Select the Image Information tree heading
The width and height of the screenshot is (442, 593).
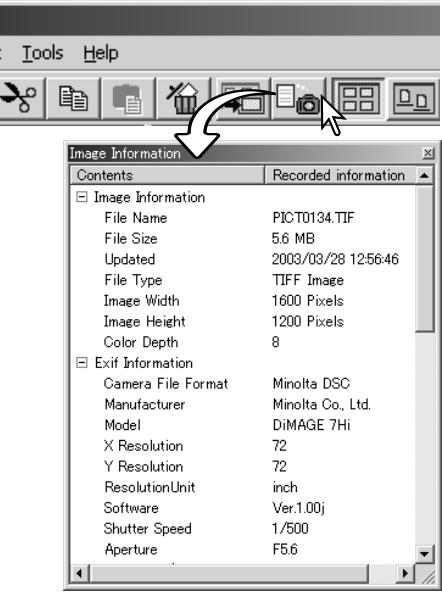click(149, 197)
